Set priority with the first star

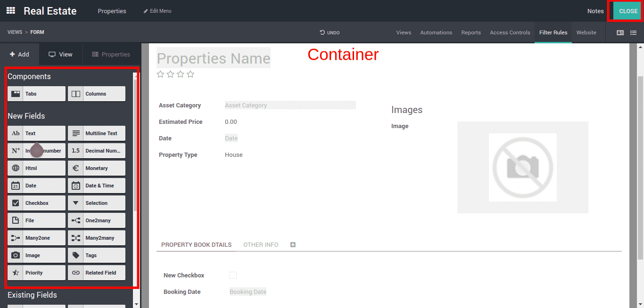160,74
